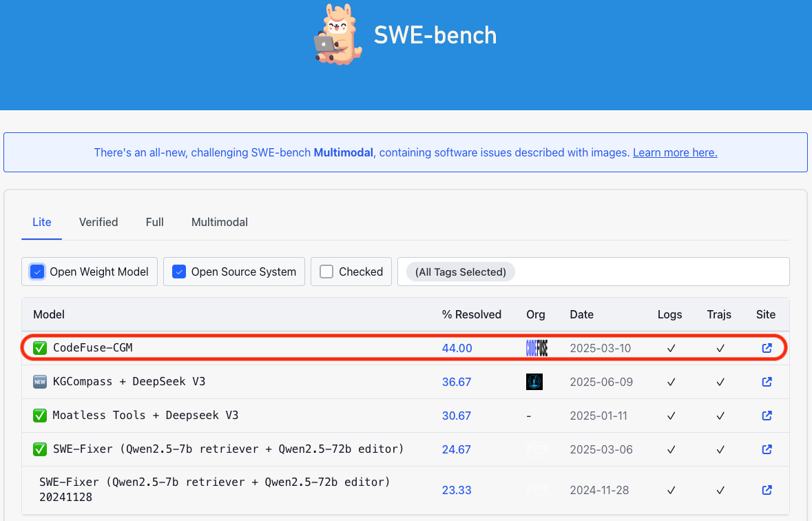Select the SWE-Fixer 20241128 model name

215,489
